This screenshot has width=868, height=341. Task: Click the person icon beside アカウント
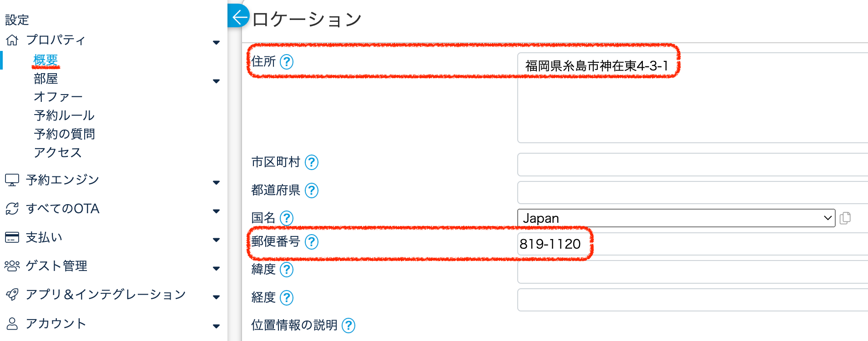point(12,324)
